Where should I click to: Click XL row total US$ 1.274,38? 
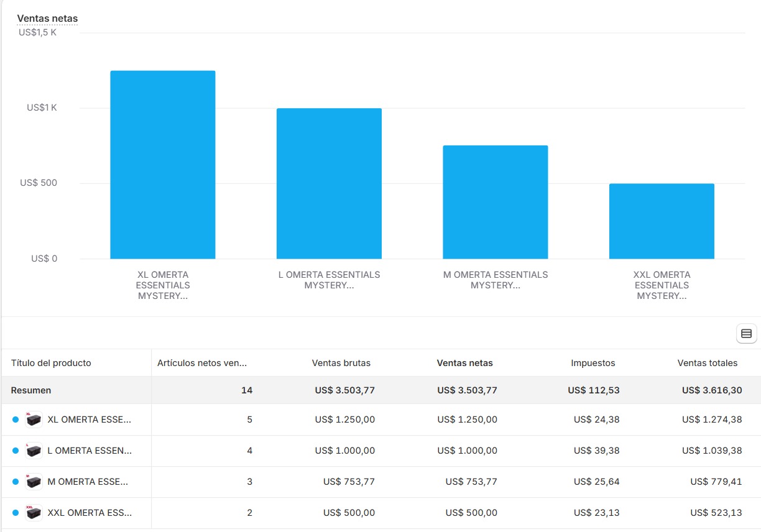pyautogui.click(x=712, y=420)
